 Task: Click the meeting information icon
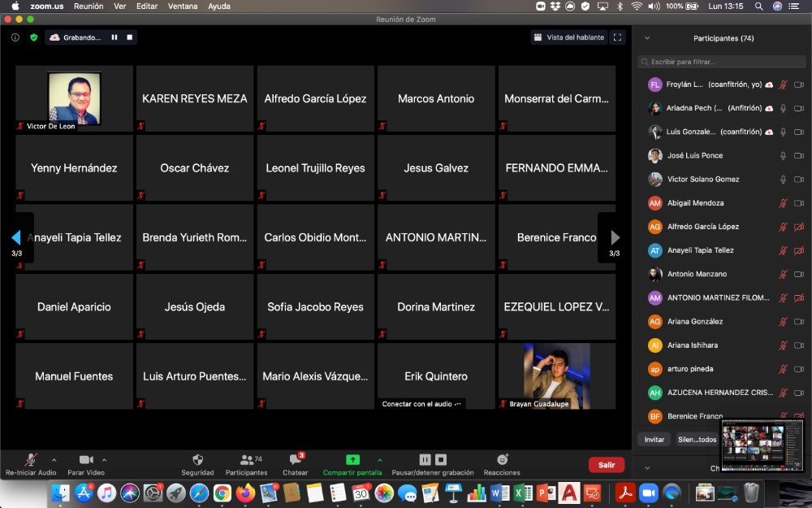(15, 37)
